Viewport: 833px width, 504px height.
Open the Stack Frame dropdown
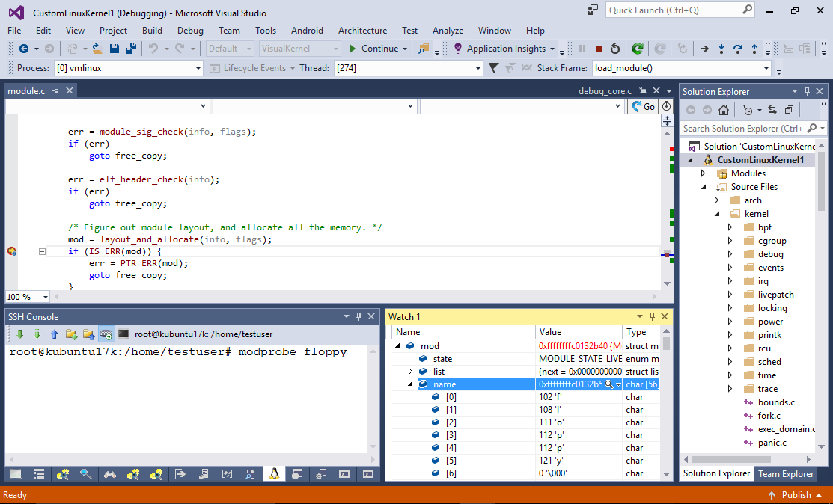point(766,68)
